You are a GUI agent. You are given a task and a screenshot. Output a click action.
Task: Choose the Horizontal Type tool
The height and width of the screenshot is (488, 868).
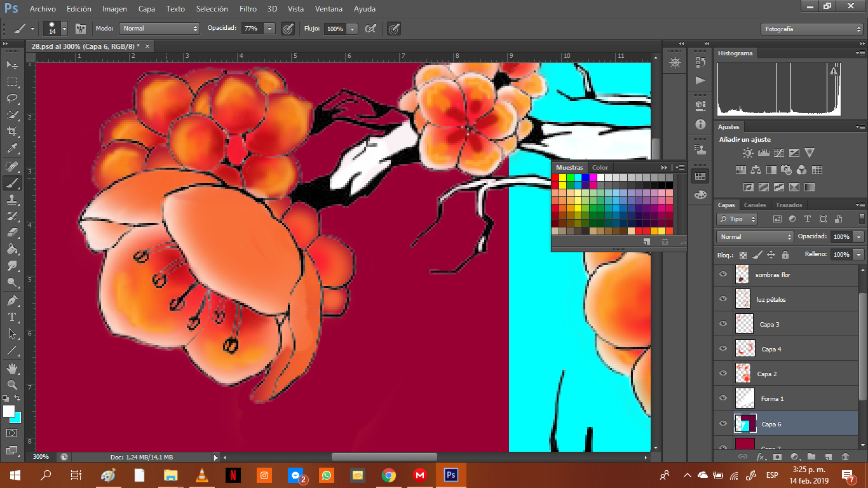(x=12, y=316)
